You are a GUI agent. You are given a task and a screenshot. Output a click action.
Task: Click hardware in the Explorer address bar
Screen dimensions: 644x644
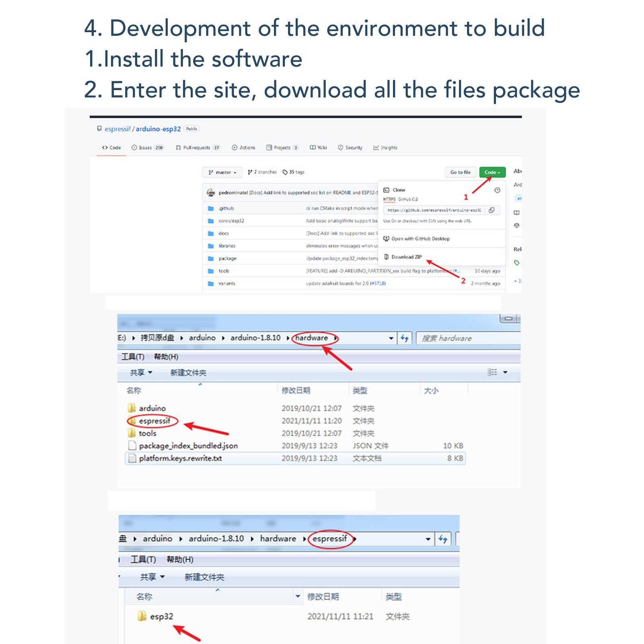coord(311,338)
